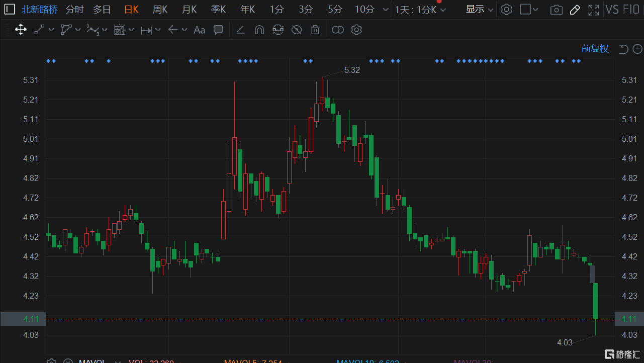Click 前复权 adjustment mode button

point(595,49)
